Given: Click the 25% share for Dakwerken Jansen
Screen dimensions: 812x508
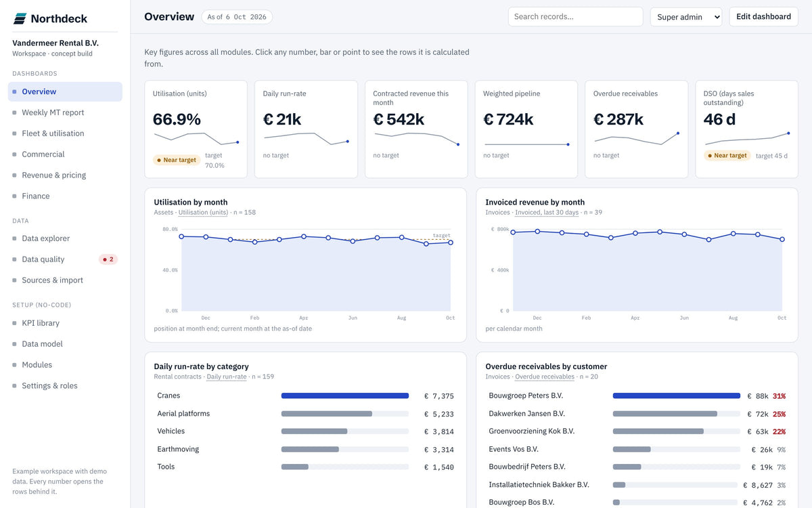Looking at the screenshot, I should pos(779,414).
